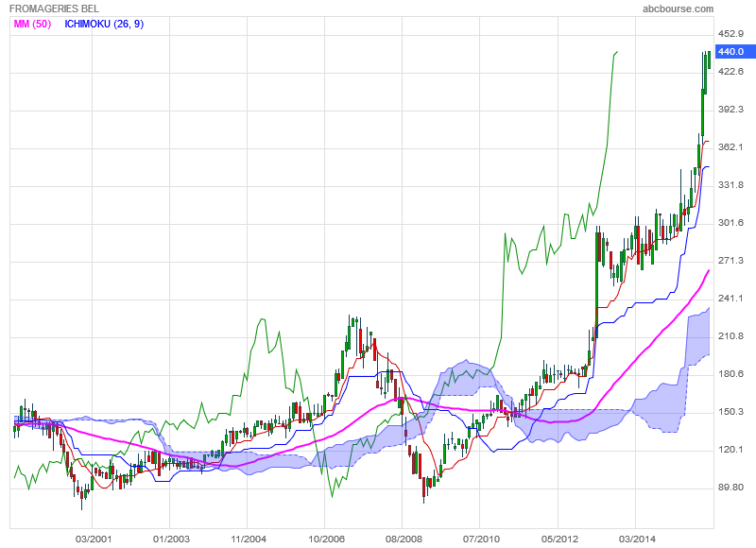This screenshot has height=548, width=756.
Task: Click the 10/2006 date axis label
Action: pyautogui.click(x=326, y=539)
